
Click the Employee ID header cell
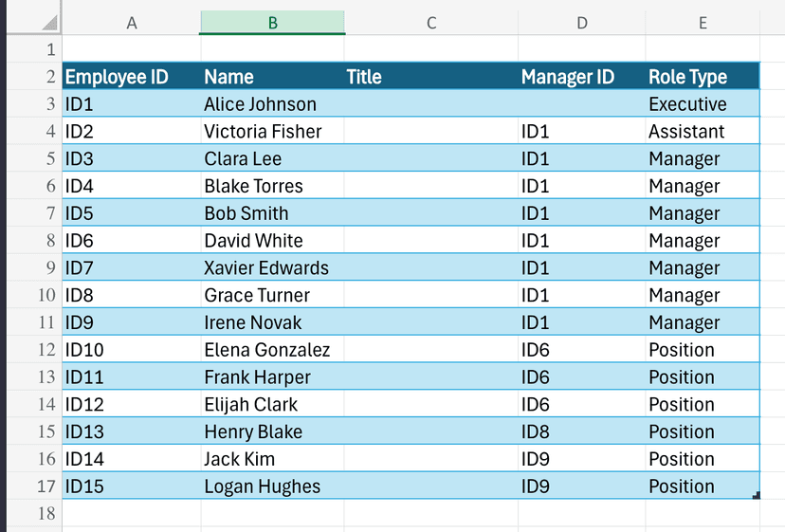[131, 78]
